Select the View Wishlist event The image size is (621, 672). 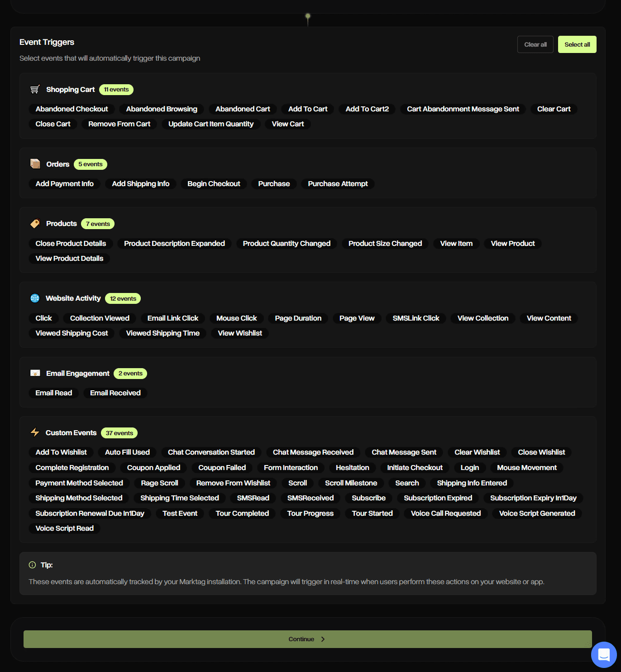tap(240, 333)
